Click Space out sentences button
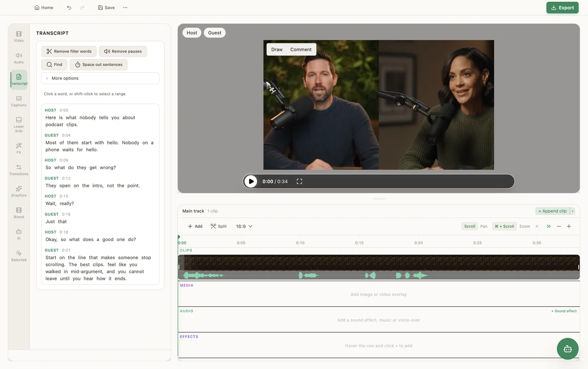This screenshot has width=588, height=369. [x=98, y=65]
